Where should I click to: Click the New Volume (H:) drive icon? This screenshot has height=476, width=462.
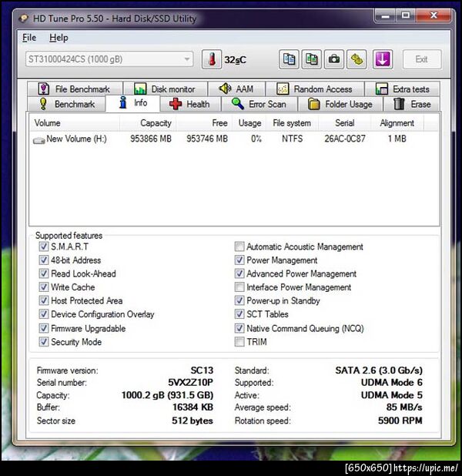click(38, 140)
